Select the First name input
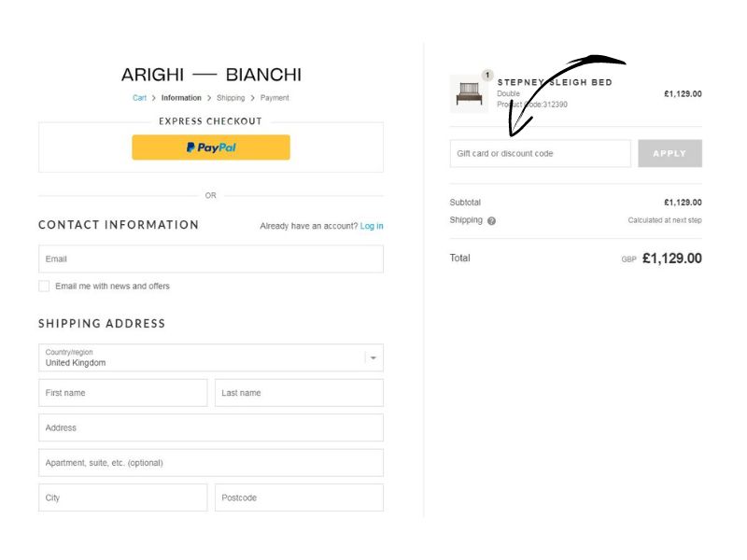 tap(122, 393)
